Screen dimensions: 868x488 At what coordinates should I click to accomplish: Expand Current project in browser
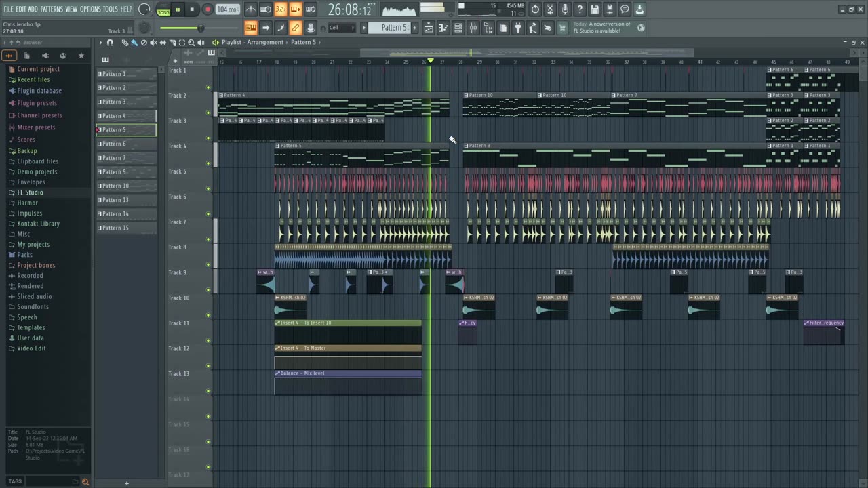[x=38, y=69]
